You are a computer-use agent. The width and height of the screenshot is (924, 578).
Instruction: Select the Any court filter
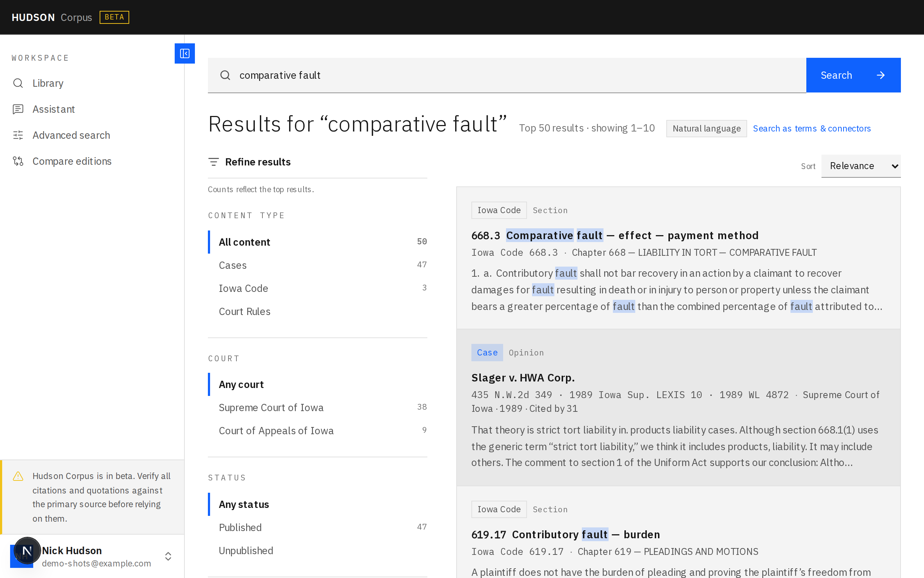318,384
